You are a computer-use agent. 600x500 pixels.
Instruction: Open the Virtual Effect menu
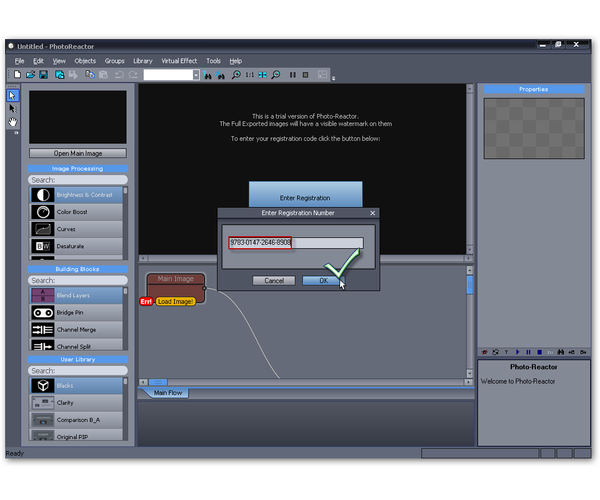coord(179,61)
